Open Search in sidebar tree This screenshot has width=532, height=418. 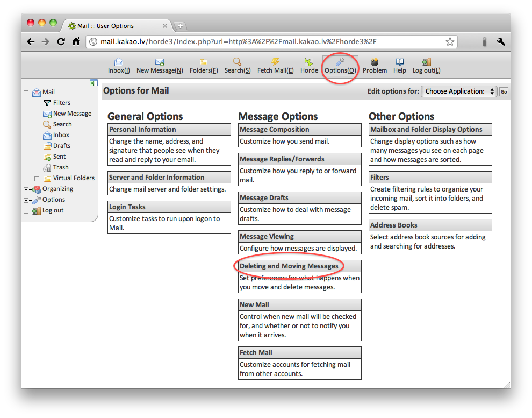coord(62,124)
